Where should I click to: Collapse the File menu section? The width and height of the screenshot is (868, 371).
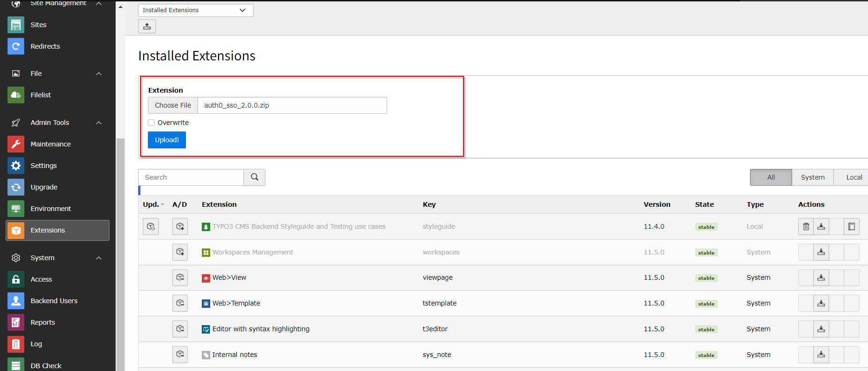pyautogui.click(x=99, y=73)
